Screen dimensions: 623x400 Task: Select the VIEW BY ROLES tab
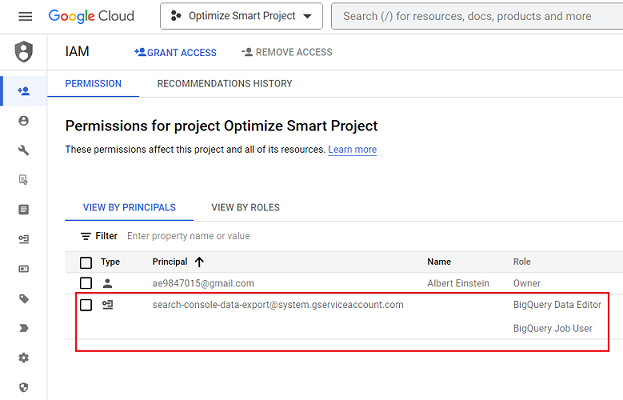(x=246, y=208)
